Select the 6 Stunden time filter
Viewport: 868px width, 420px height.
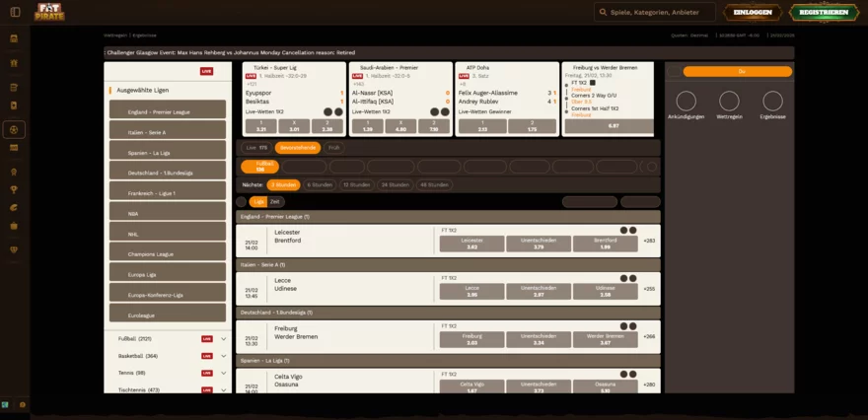coord(320,184)
